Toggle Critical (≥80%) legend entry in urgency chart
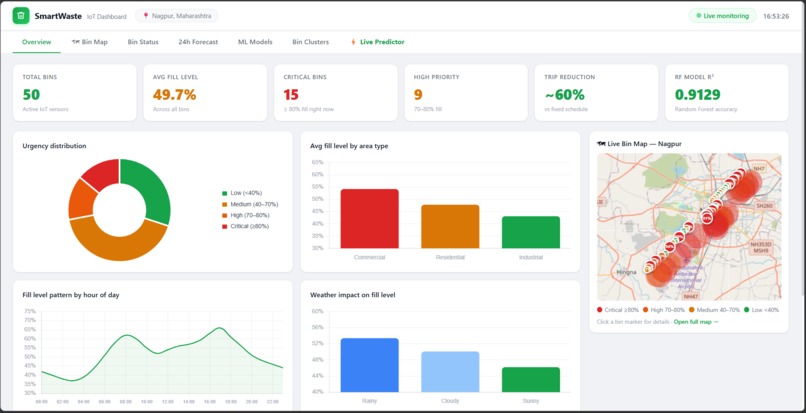Screen dimensions: 806x413 pyautogui.click(x=245, y=226)
